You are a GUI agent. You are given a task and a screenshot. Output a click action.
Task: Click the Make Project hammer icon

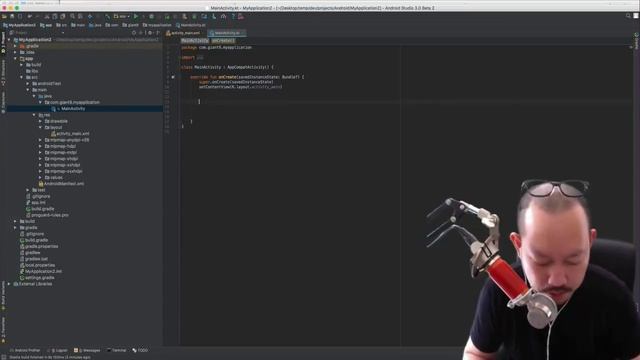pos(107,16)
